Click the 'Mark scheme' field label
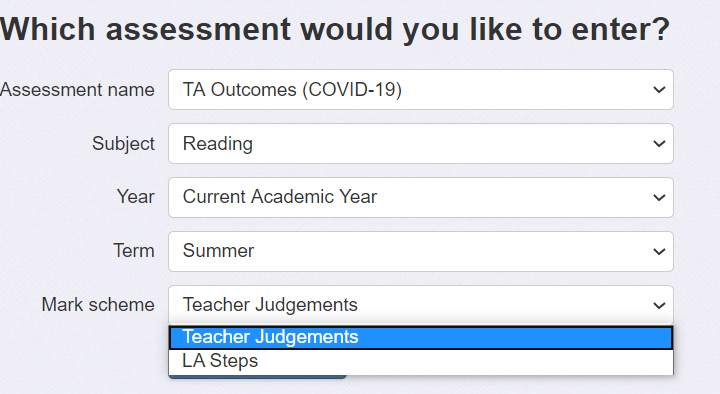Image resolution: width=720 pixels, height=394 pixels. [98, 305]
